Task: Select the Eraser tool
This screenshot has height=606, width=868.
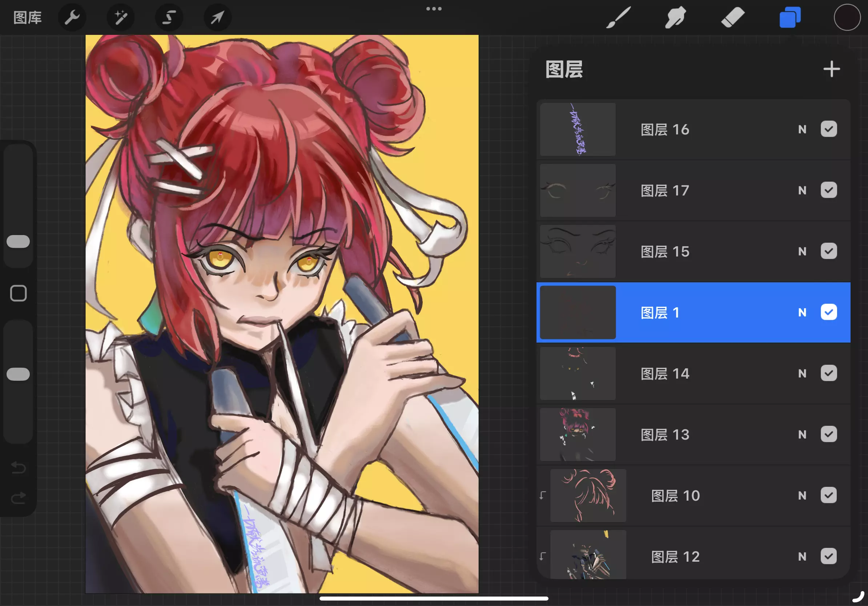Action: (732, 17)
